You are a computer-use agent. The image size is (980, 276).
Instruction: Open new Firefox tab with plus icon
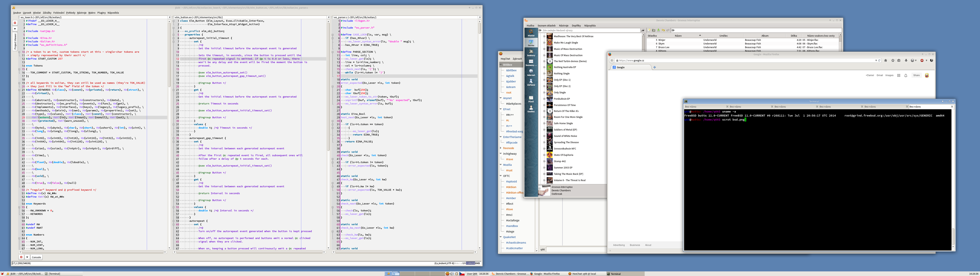(655, 67)
